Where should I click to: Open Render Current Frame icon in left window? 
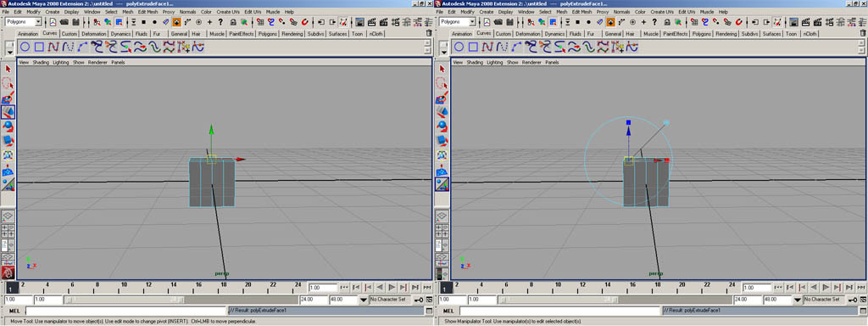coord(371,22)
